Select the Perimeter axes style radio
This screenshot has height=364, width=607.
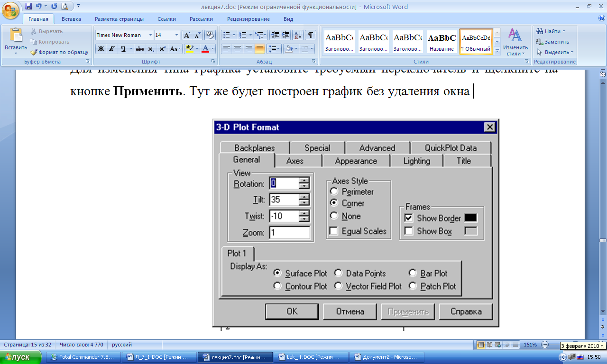click(x=334, y=191)
